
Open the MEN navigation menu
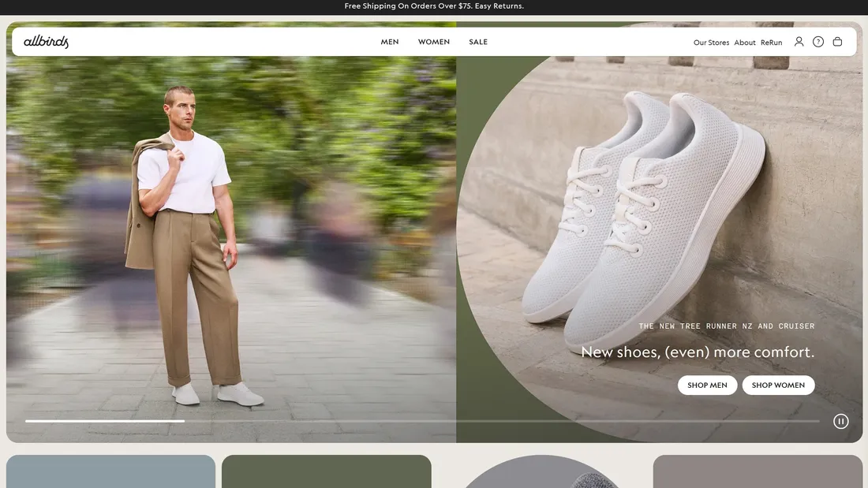tap(389, 42)
